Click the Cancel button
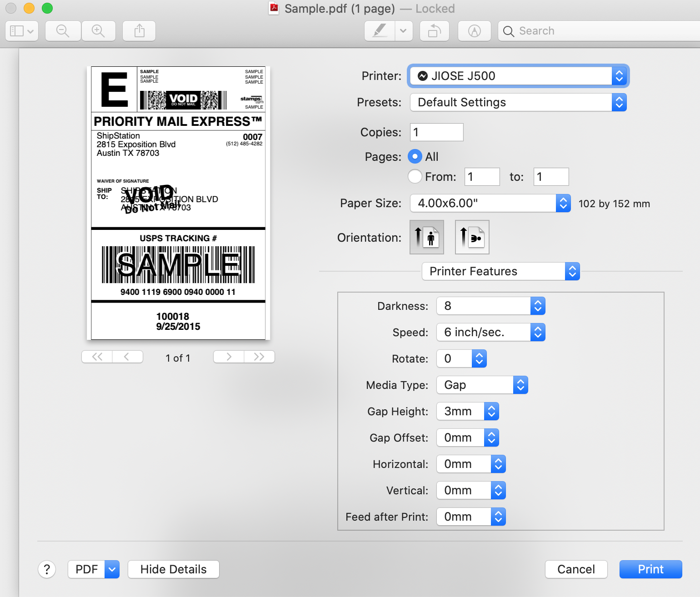Screen dimensions: 700x597 pyautogui.click(x=576, y=569)
